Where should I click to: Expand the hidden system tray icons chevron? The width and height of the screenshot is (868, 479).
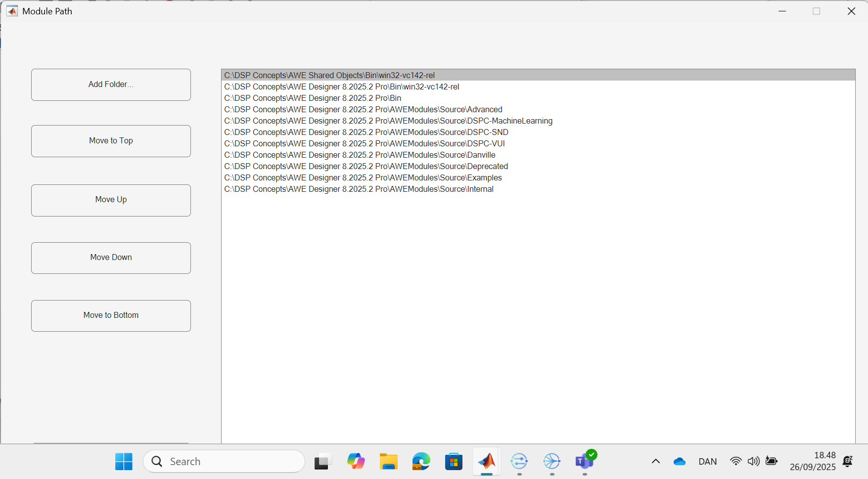tap(656, 462)
